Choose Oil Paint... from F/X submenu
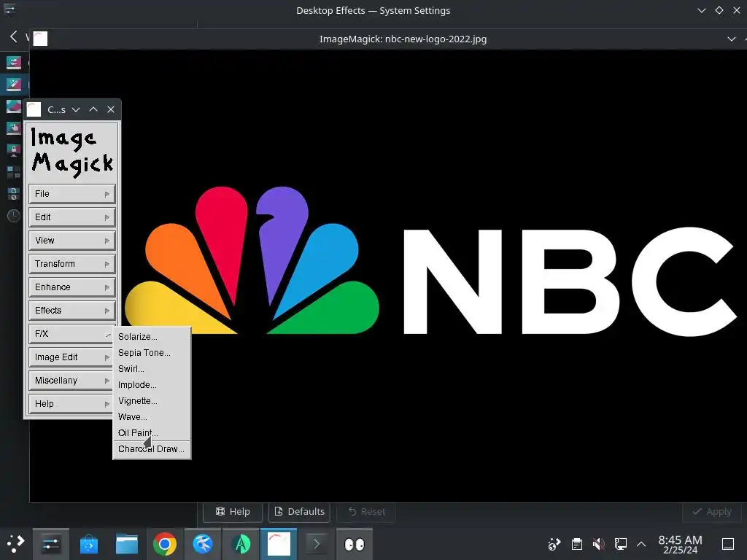747x560 pixels. (x=152, y=433)
